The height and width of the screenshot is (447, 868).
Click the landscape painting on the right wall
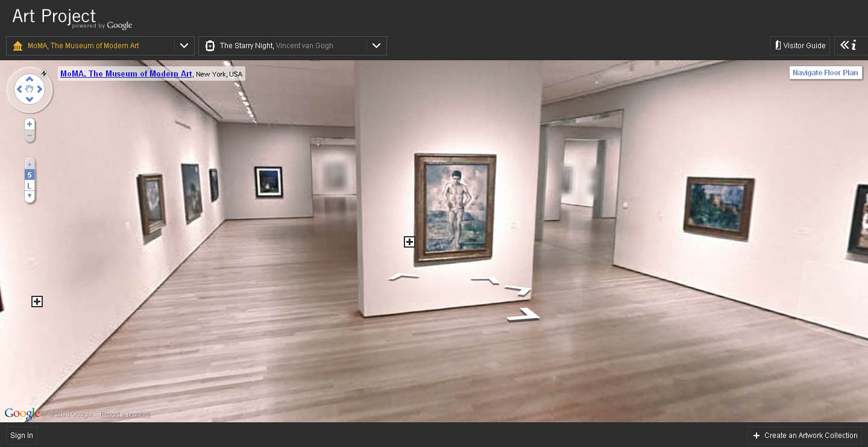point(718,208)
